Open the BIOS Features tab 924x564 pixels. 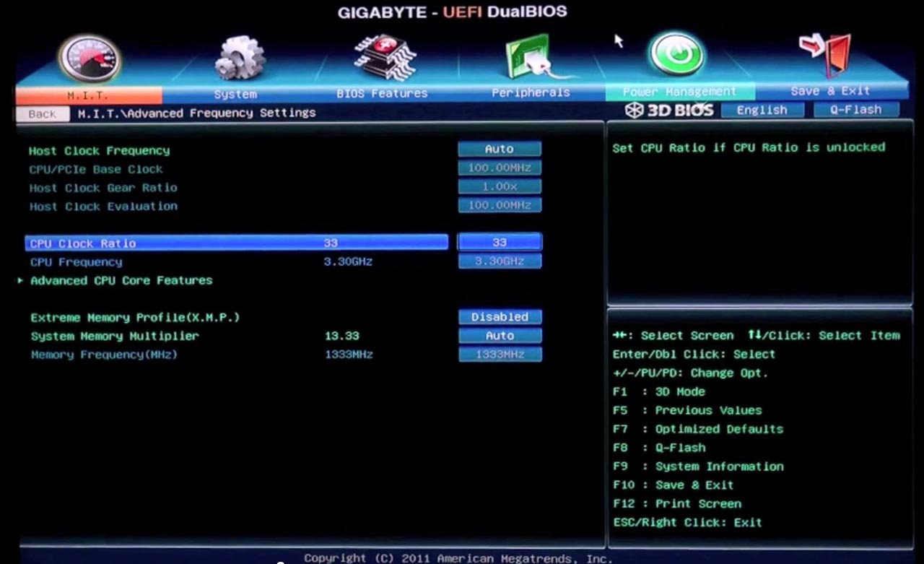[x=383, y=93]
